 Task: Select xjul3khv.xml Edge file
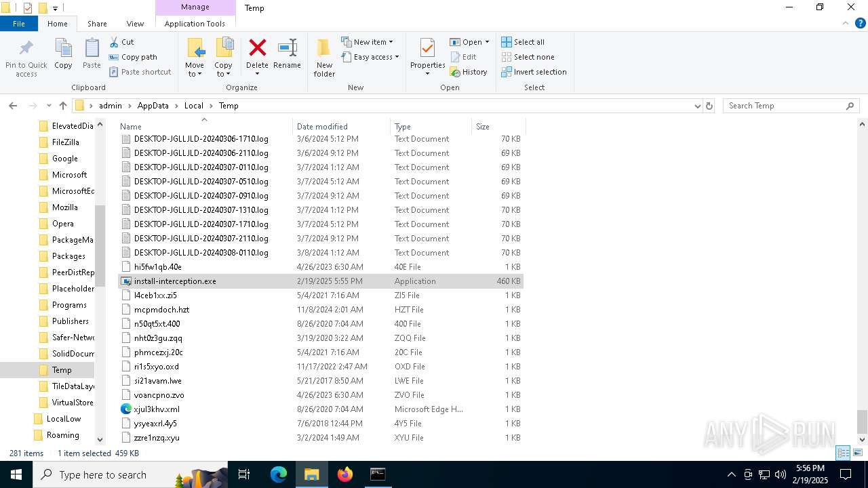point(320,409)
